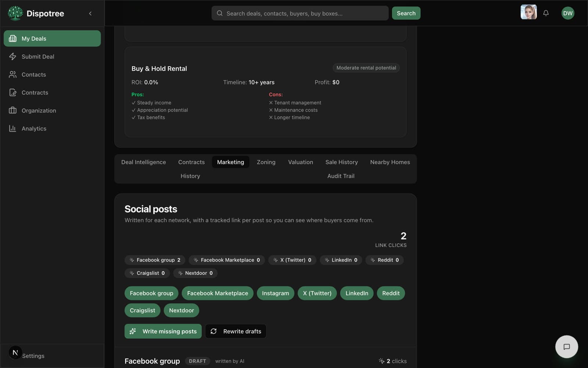
Task: Open the notifications bell
Action: click(546, 13)
